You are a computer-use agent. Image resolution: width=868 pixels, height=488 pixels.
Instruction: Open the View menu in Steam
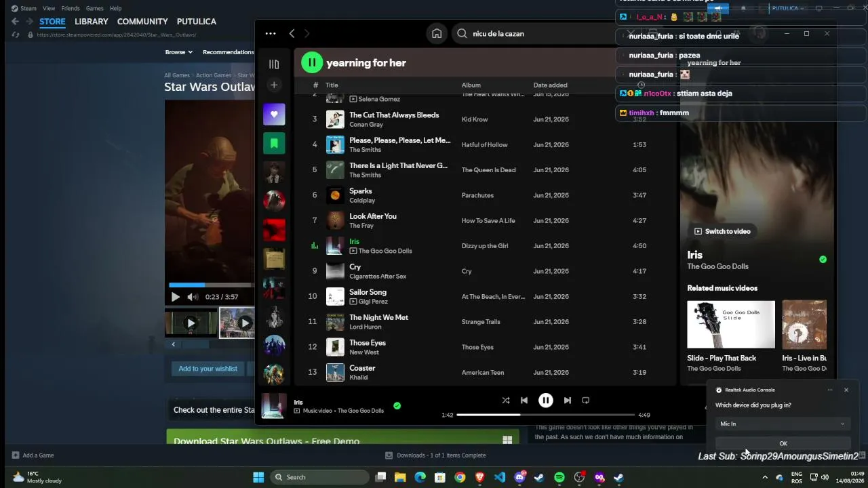49,8
